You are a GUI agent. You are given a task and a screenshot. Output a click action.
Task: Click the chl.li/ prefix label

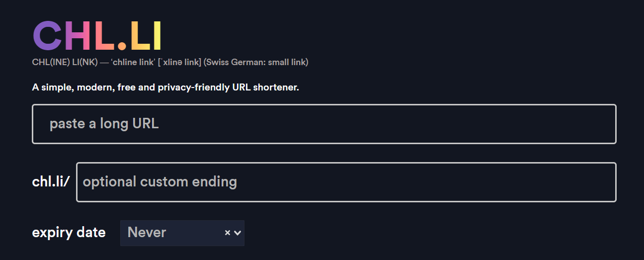click(51, 182)
